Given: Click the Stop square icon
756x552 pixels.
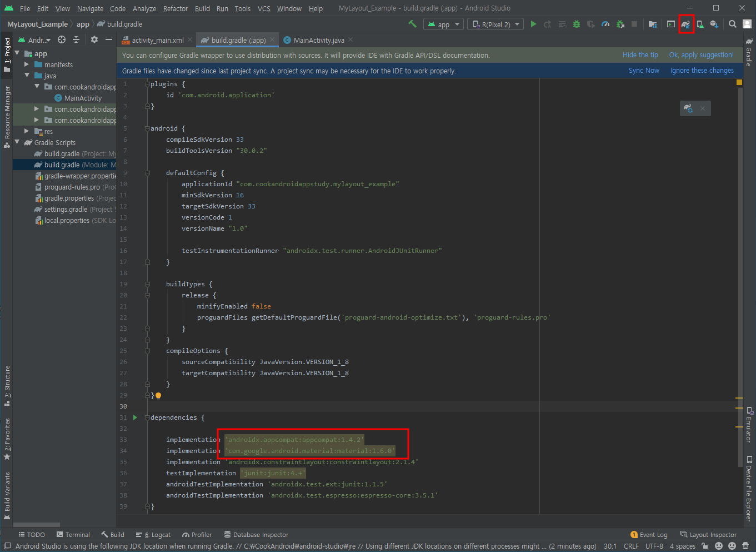Looking at the screenshot, I should (x=634, y=24).
